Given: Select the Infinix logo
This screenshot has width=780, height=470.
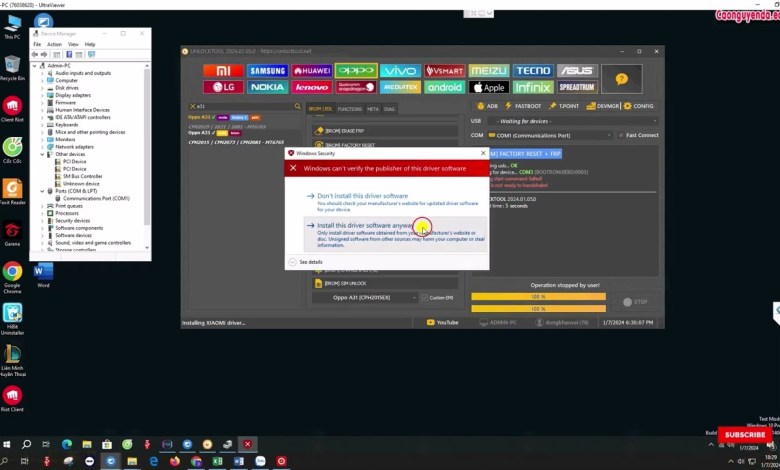Looking at the screenshot, I should click(x=533, y=87).
